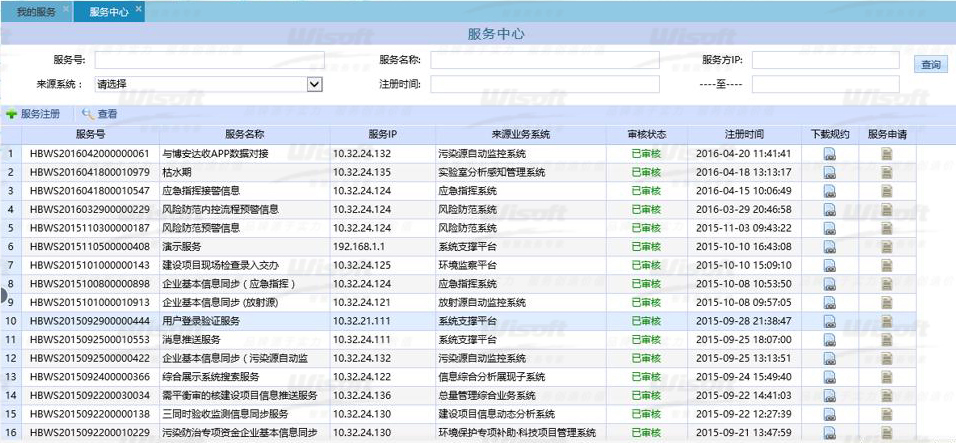Focus the 服务方IP text box
This screenshot has width=956, height=443.
point(825,60)
